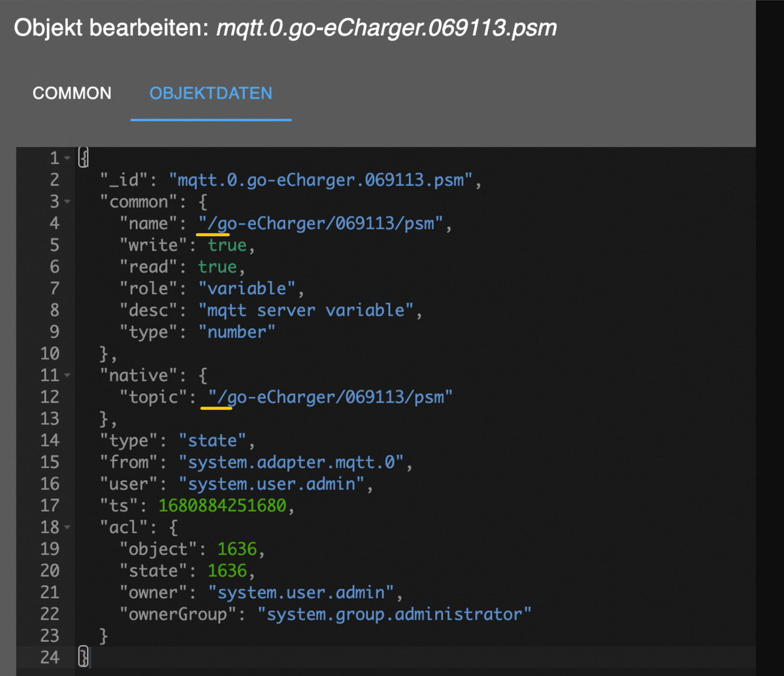Select the timestamp value 1680884251680
784x676 pixels.
[225, 505]
